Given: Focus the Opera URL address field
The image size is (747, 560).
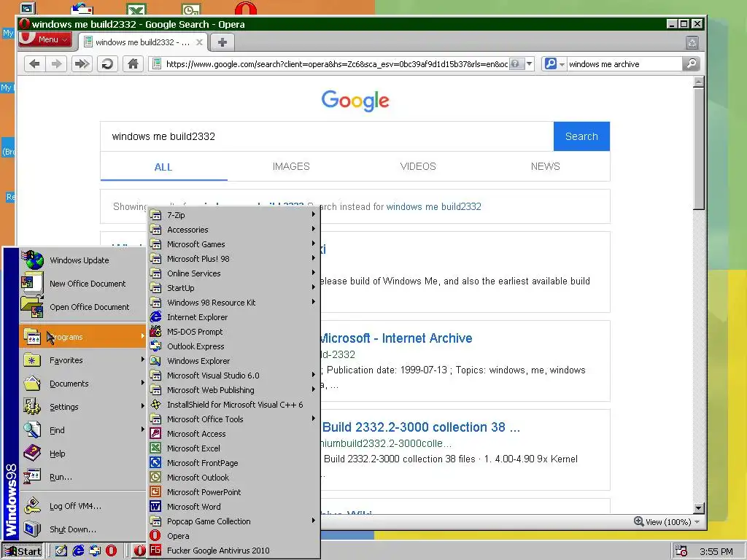Looking at the screenshot, I should point(336,64).
